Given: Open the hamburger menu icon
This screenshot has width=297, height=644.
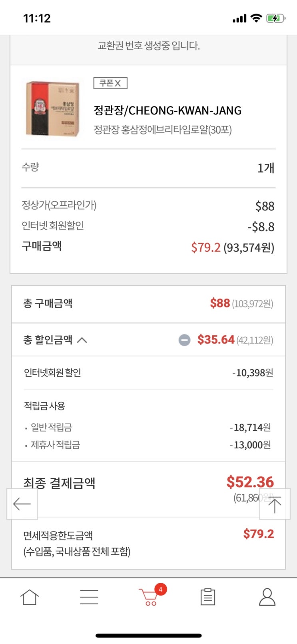Looking at the screenshot, I should coord(89,597).
